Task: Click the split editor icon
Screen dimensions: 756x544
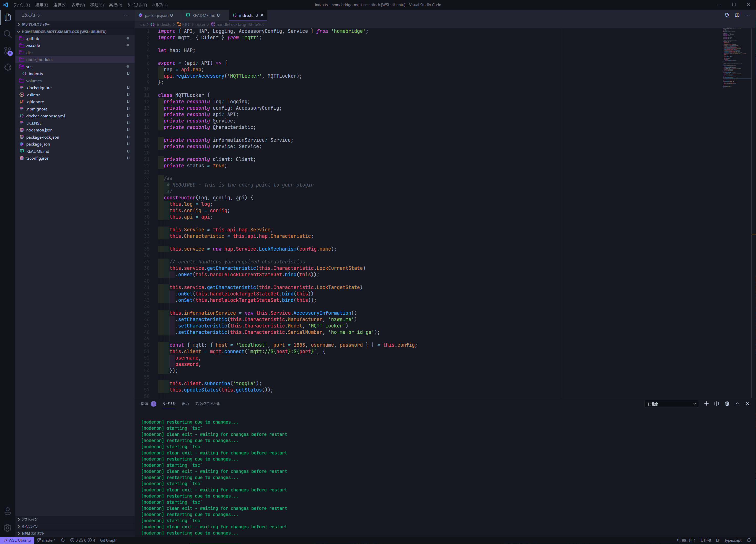Action: (x=737, y=15)
